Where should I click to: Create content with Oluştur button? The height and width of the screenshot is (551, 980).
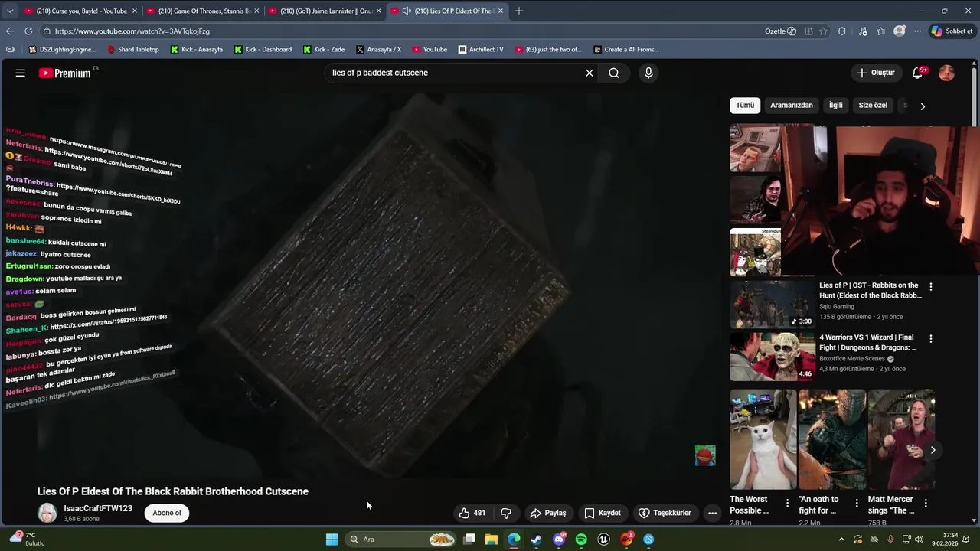[875, 73]
